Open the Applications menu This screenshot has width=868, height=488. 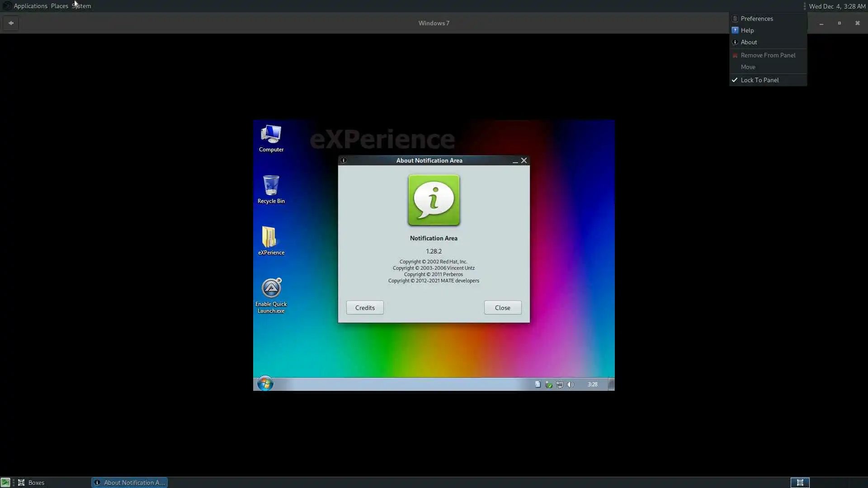(30, 6)
